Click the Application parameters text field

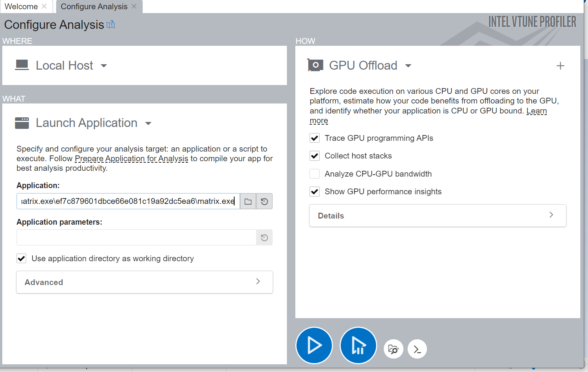point(136,238)
